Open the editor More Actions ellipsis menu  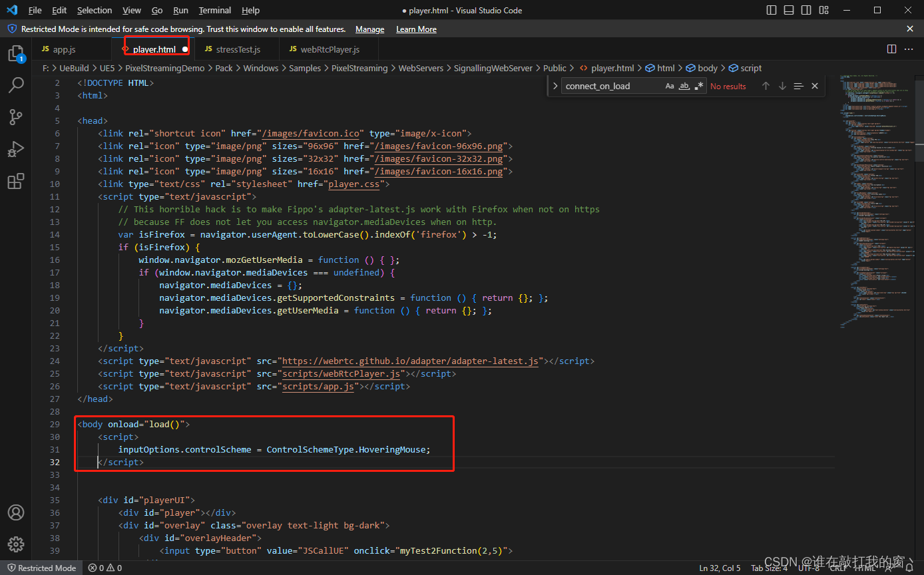(910, 49)
